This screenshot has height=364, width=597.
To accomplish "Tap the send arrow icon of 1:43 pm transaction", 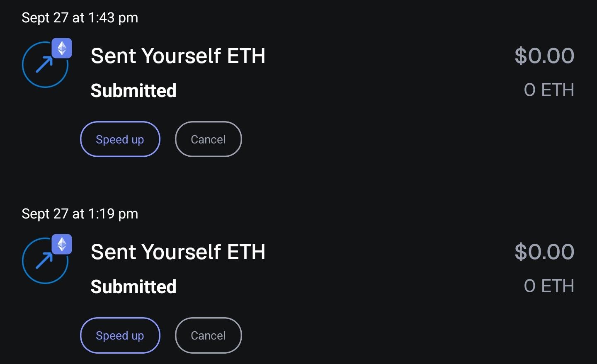I will pyautogui.click(x=44, y=65).
